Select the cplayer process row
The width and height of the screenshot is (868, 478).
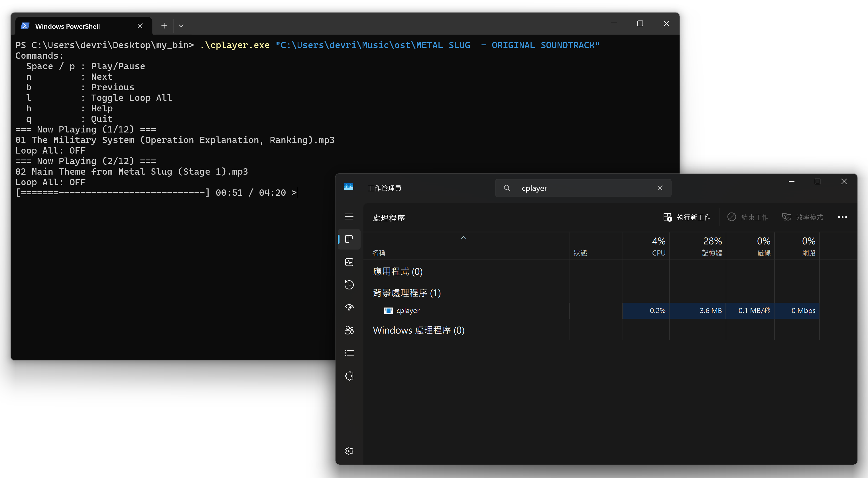tap(408, 311)
